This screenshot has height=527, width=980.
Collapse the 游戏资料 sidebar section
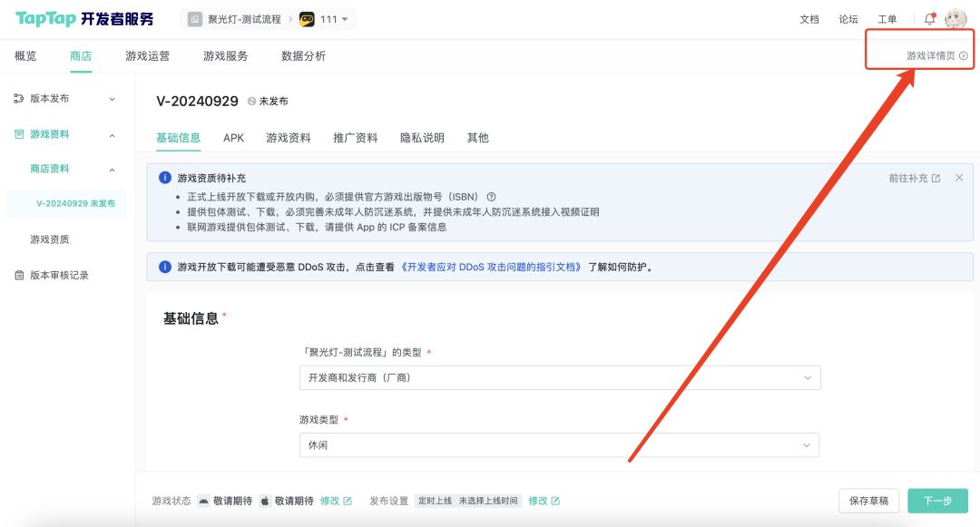tap(112, 135)
